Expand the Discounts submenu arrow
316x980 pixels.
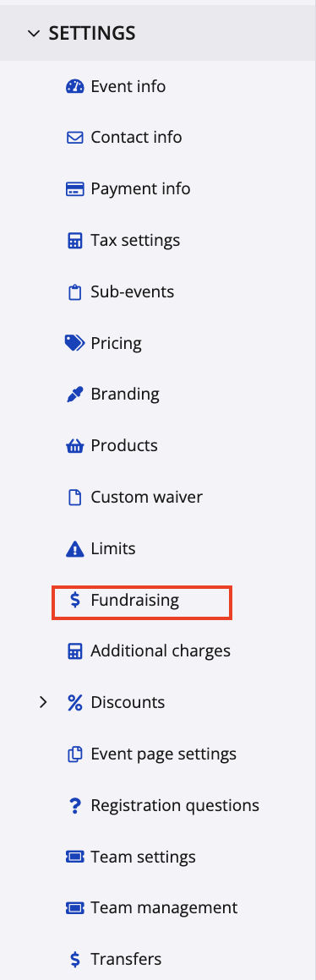43,703
